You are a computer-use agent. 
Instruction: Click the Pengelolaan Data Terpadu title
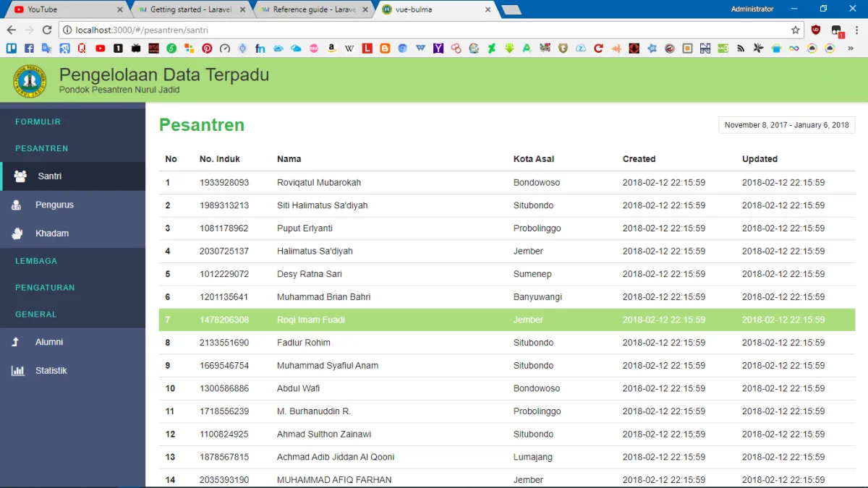coord(164,74)
